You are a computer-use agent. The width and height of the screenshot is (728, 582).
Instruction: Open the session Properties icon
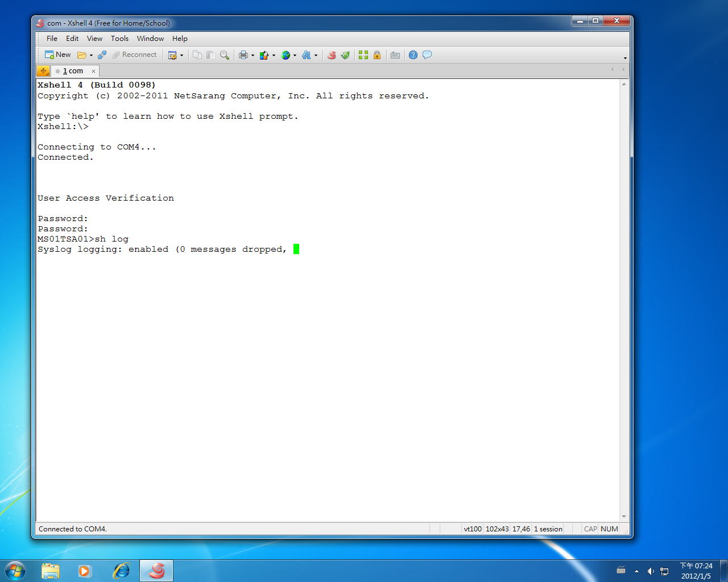click(x=172, y=55)
